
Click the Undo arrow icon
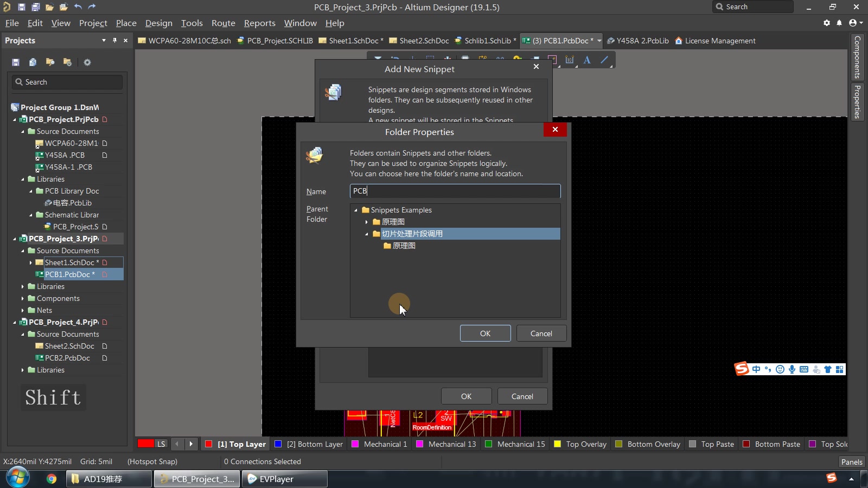pos(78,7)
